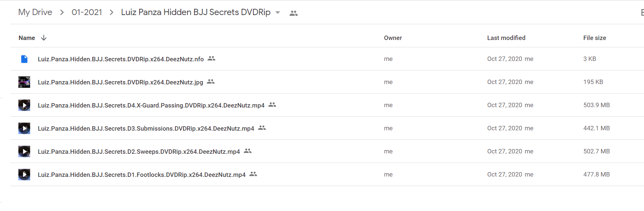644x211 pixels.
Task: Click the video icon for D3.Submissions mp4
Action: (x=24, y=128)
